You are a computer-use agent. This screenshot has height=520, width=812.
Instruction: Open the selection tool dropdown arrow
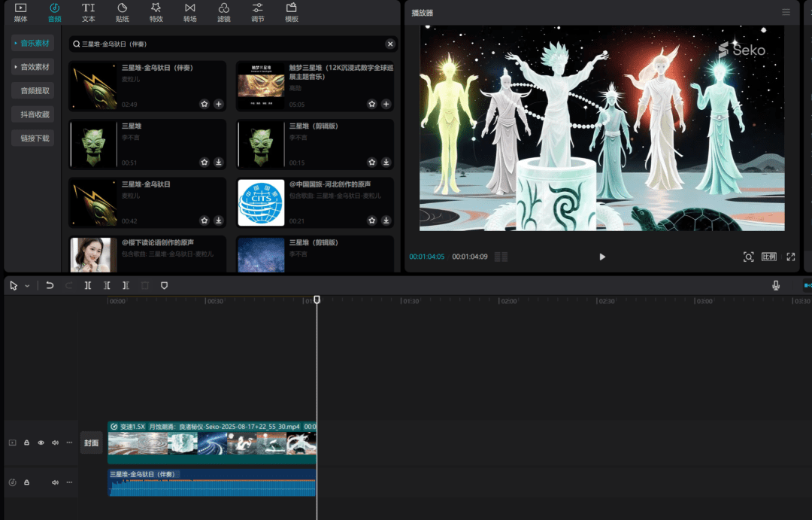[x=27, y=286]
